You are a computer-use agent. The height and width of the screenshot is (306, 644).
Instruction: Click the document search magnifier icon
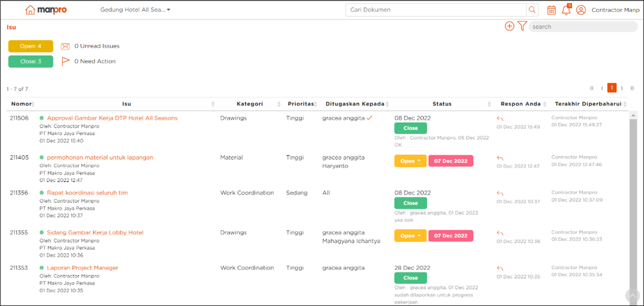532,10
